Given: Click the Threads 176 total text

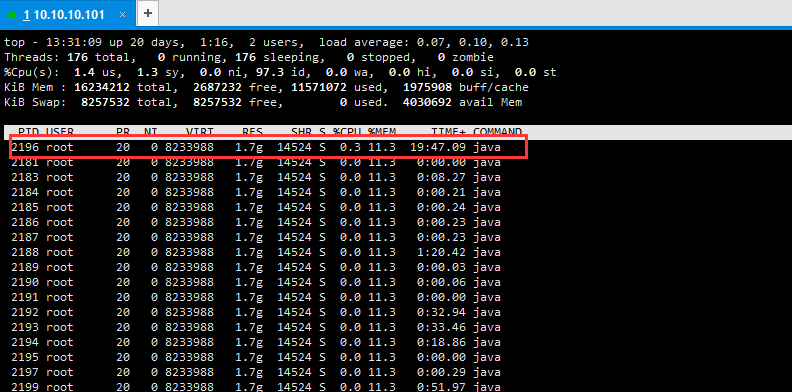Looking at the screenshot, I should (70, 58).
